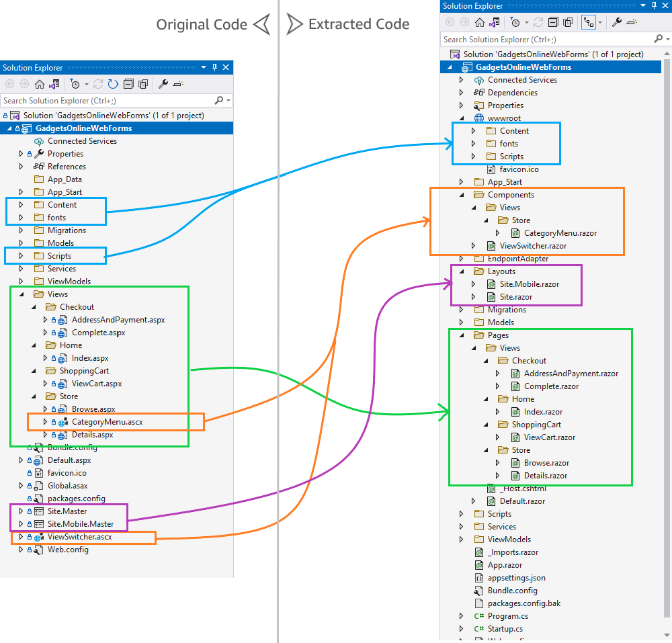Screen dimensions: 672x643
Task: Select the Home icon in the left Solution Explorer toolbar
Action: tap(39, 85)
